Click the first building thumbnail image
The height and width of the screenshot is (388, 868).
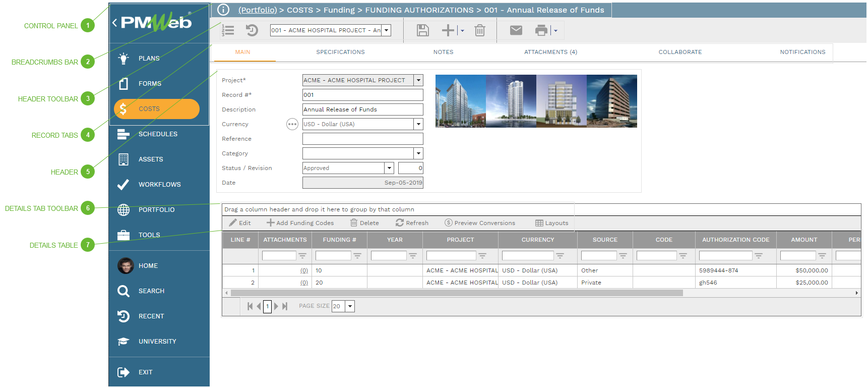coord(461,101)
